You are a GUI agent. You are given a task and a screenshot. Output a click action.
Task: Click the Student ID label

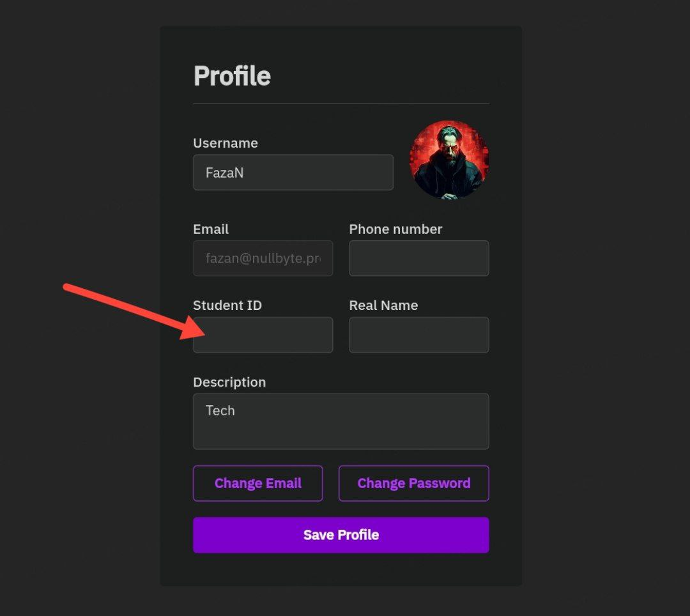pyautogui.click(x=227, y=305)
